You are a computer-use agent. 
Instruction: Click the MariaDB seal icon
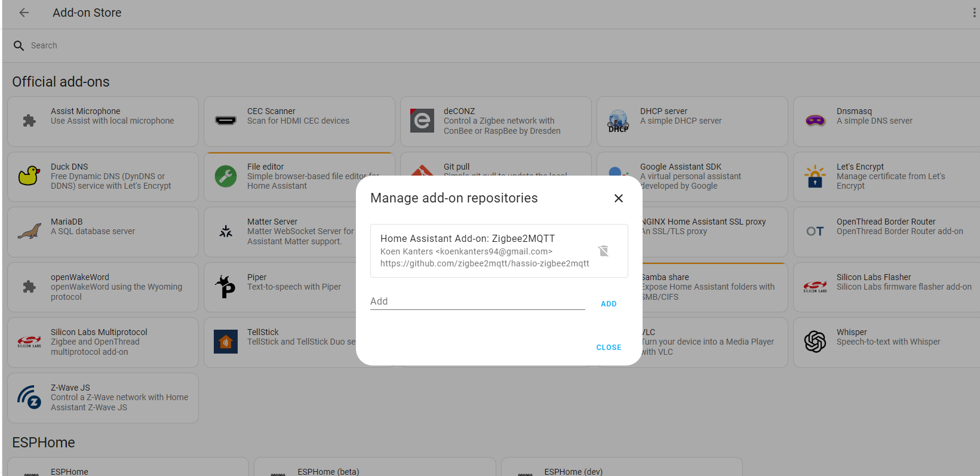29,232
